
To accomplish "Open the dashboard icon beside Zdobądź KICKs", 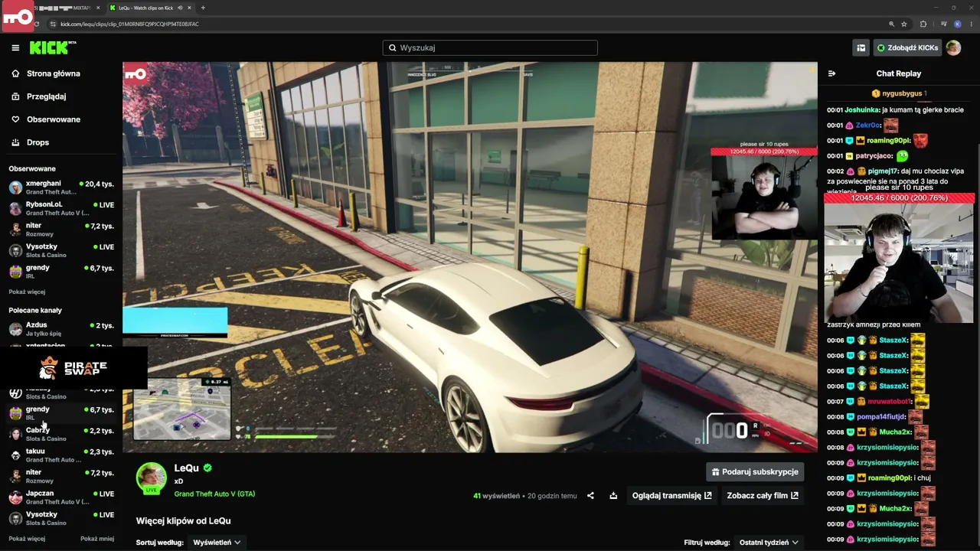I will click(861, 47).
